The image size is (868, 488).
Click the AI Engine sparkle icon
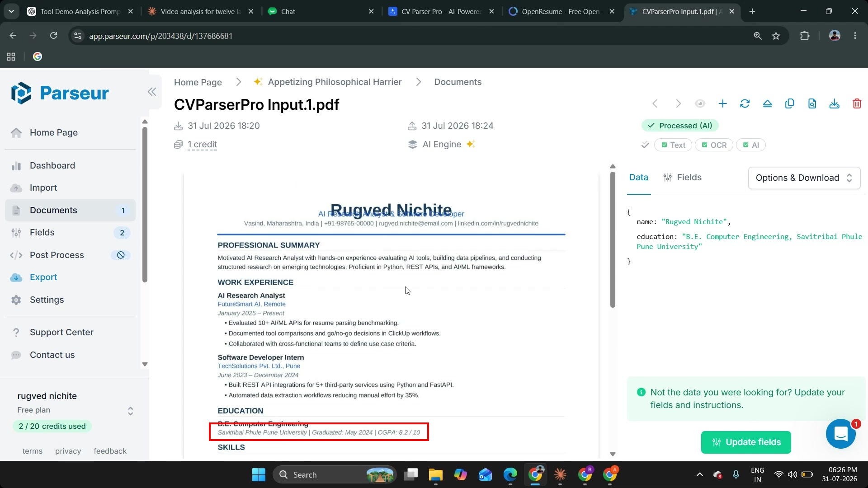[x=471, y=144]
